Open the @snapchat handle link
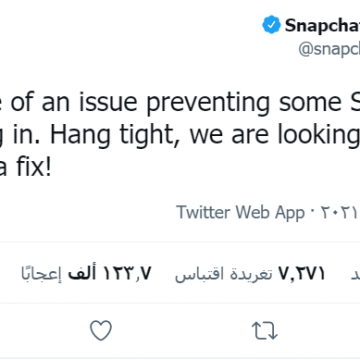Image resolution: width=360 pixels, height=360 pixels. click(x=329, y=49)
